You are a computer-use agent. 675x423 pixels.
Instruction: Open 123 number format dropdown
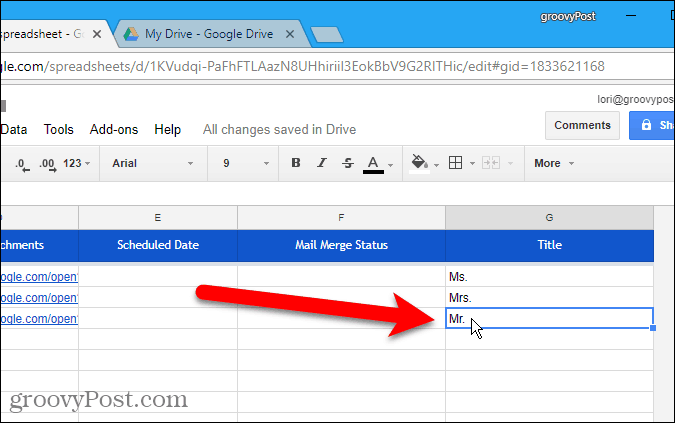pyautogui.click(x=77, y=163)
